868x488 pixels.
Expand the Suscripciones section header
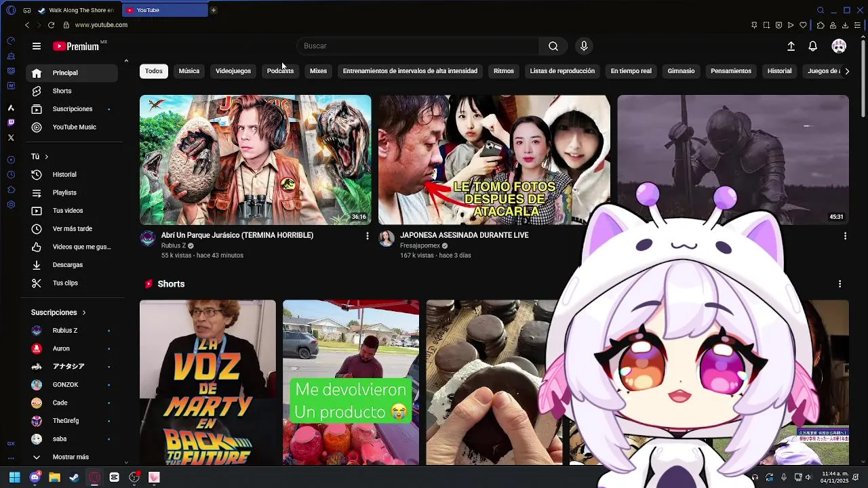click(x=58, y=312)
